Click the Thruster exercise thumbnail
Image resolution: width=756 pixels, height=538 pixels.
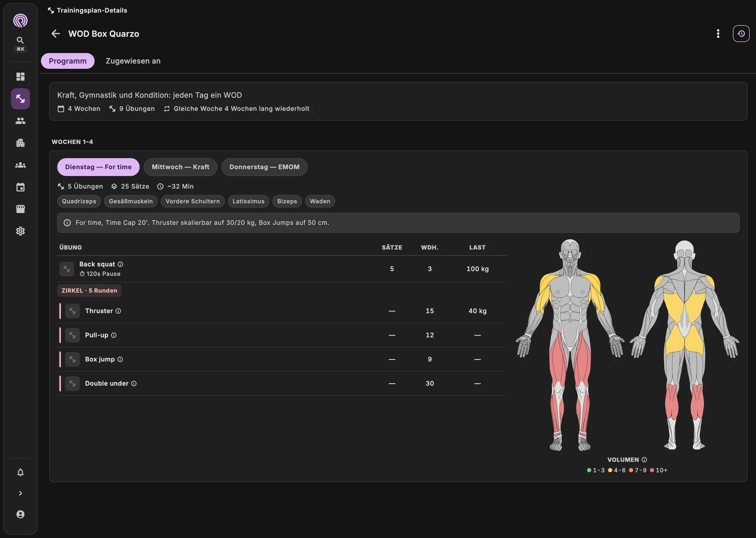point(72,311)
